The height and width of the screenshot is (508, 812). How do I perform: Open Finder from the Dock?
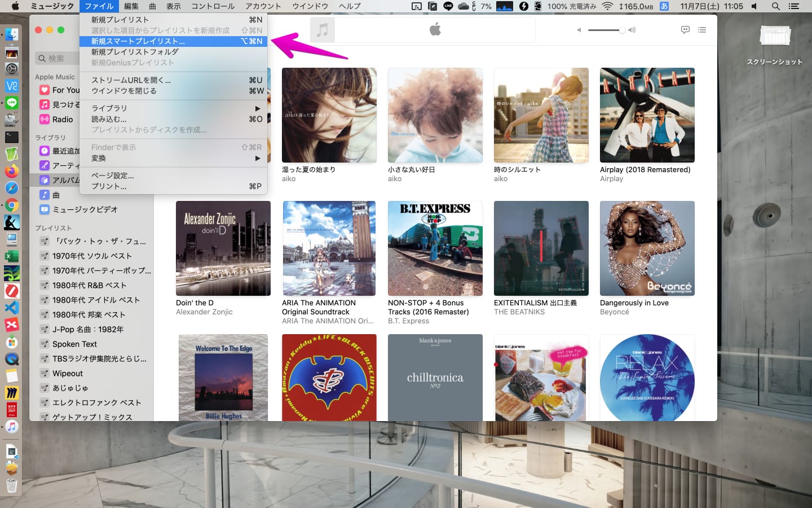[x=12, y=34]
